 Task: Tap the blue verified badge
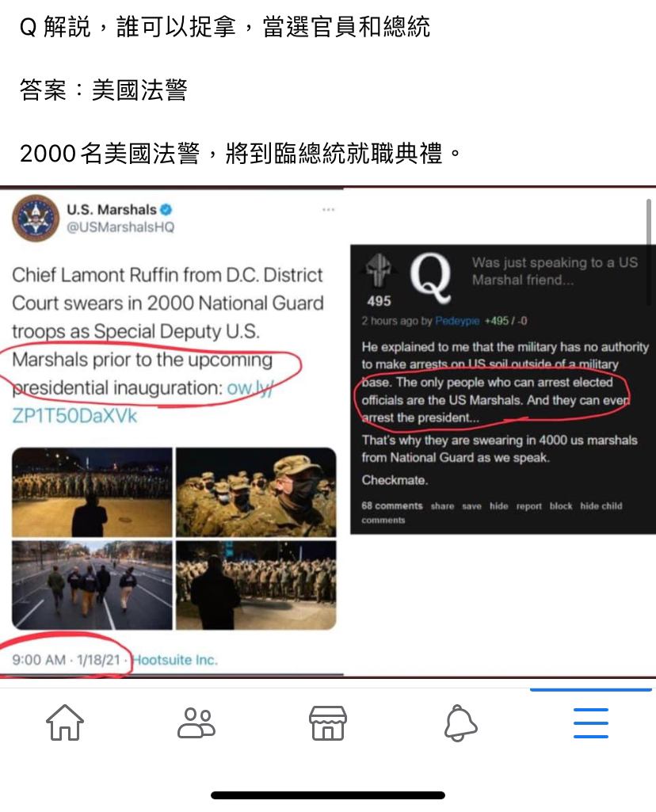pos(166,210)
